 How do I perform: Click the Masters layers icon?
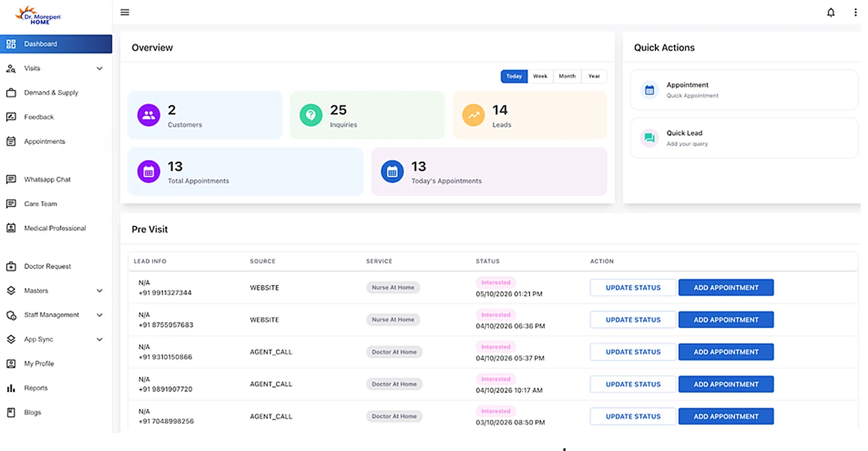(x=11, y=290)
